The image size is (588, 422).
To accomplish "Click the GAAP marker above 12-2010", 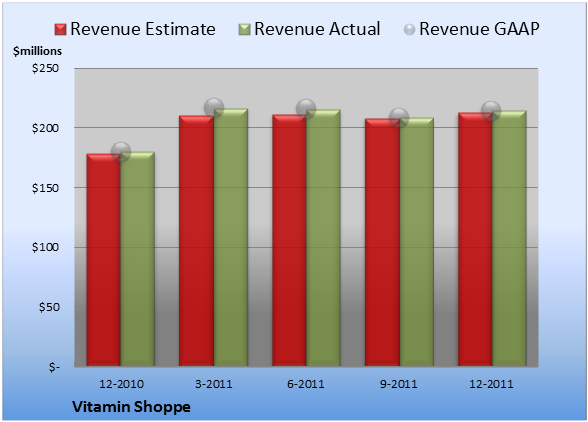I will (x=121, y=152).
